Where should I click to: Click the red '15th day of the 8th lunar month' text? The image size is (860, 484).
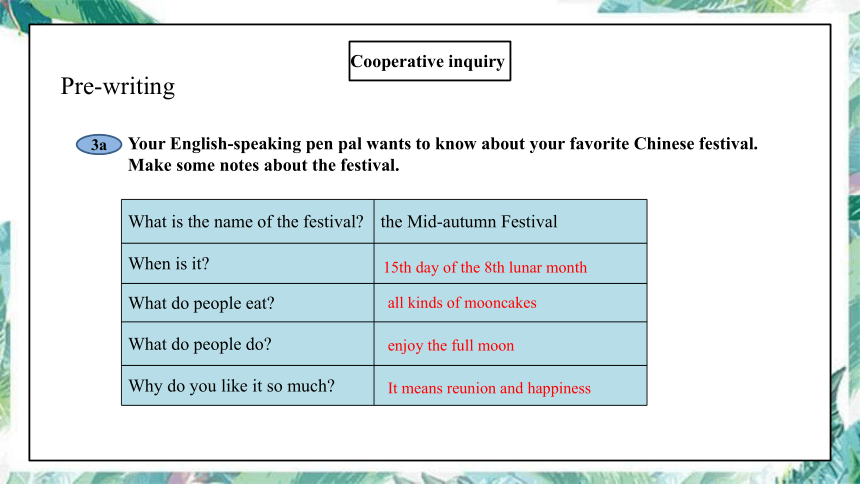(485, 267)
